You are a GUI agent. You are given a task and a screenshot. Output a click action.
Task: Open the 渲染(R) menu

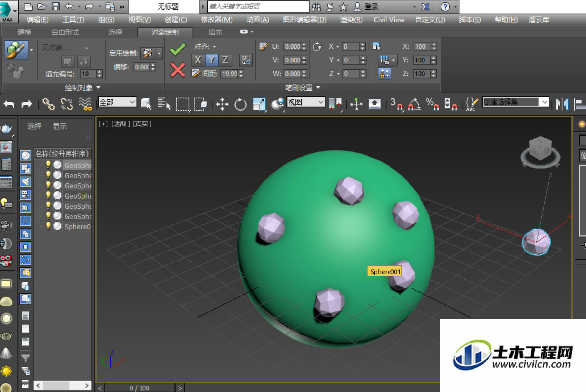tap(351, 20)
